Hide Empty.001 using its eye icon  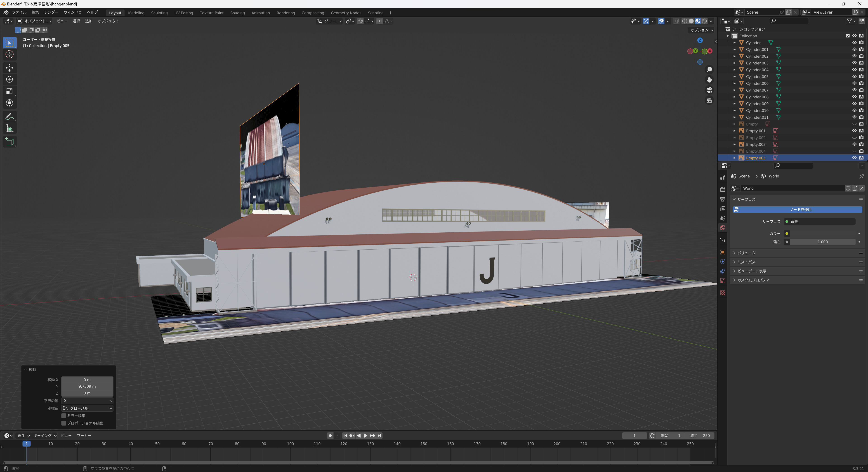(x=854, y=131)
